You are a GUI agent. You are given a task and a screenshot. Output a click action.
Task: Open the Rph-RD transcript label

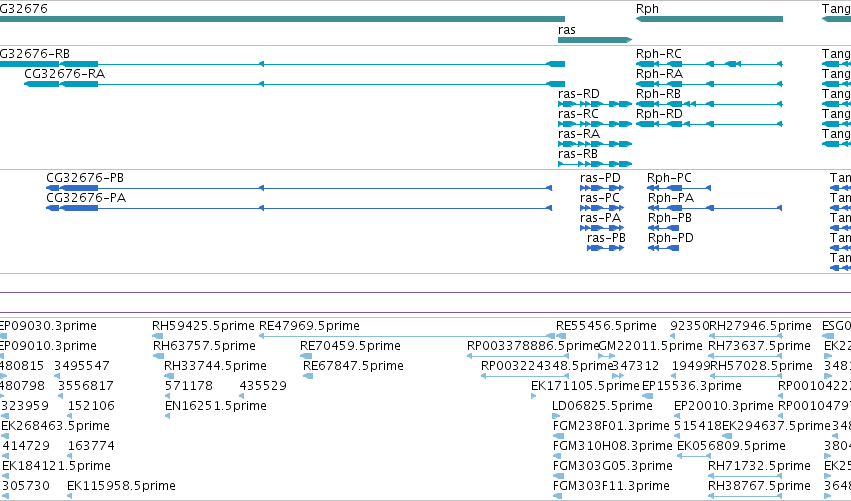click(659, 114)
